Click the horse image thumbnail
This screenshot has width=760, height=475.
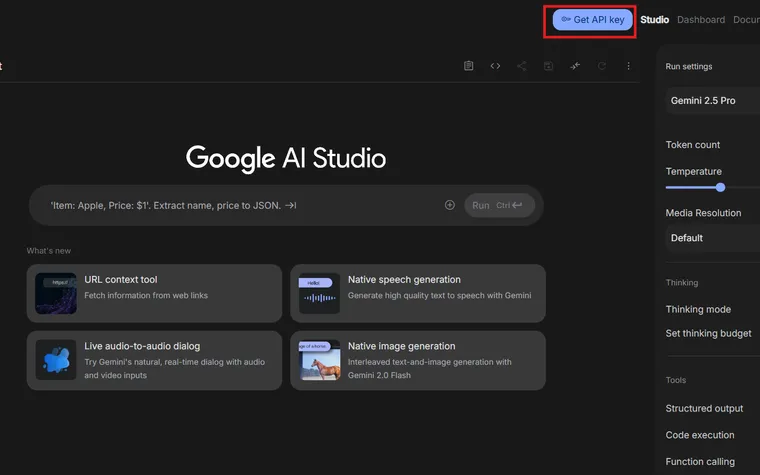319,360
